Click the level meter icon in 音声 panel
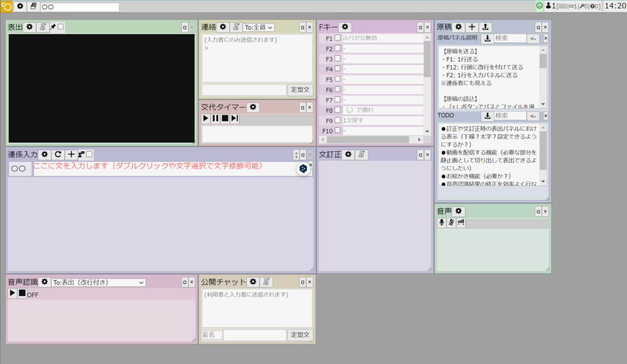This screenshot has width=627, height=364. click(461, 223)
